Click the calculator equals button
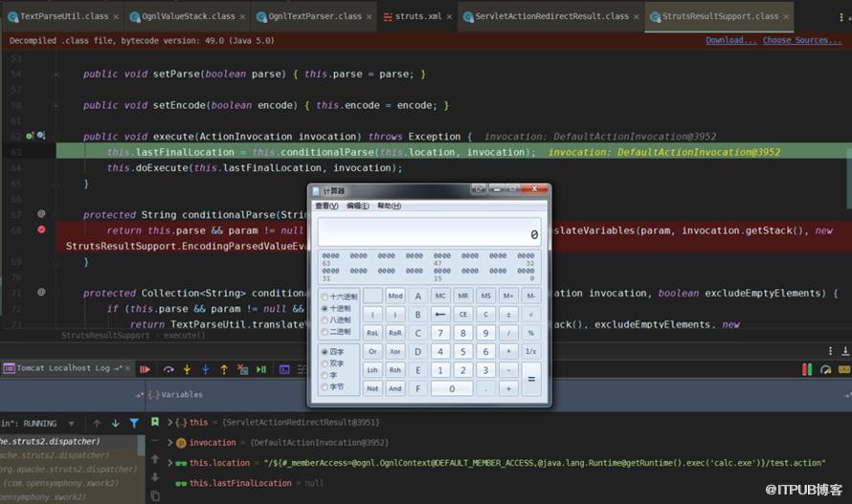This screenshot has width=852, height=504. click(531, 379)
